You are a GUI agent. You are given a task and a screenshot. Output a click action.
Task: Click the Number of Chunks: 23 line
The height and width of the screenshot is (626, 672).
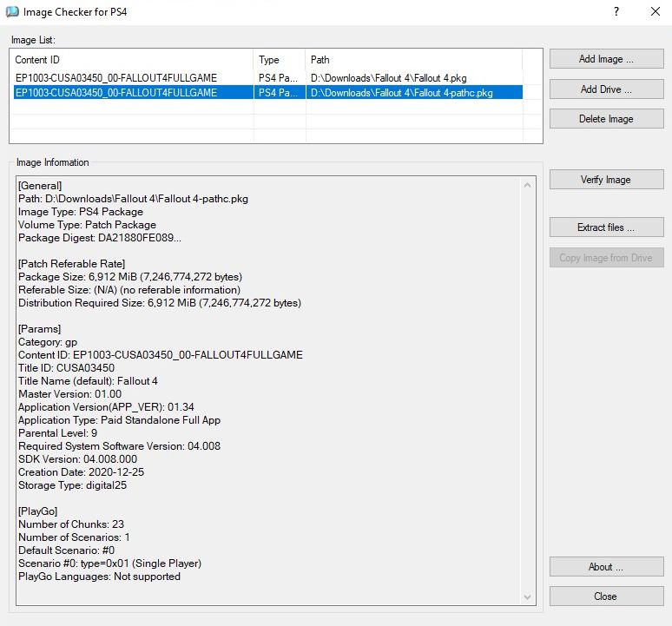[x=71, y=524]
